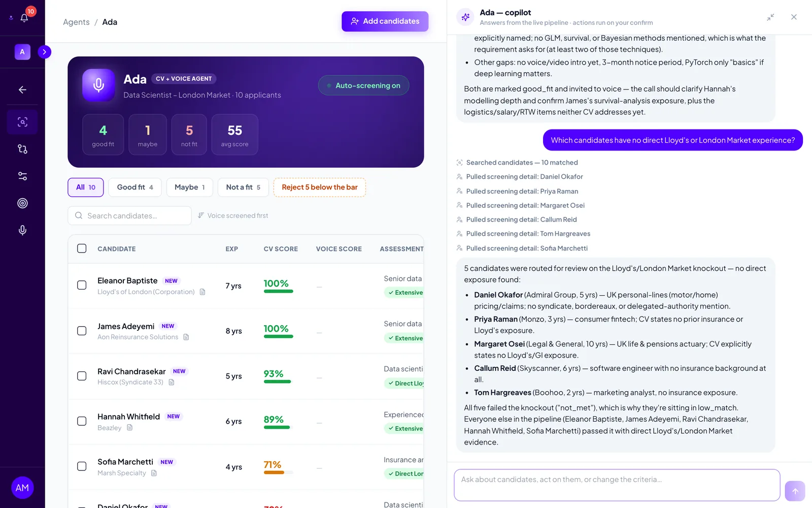The height and width of the screenshot is (508, 812).
Task: Click Reject 5 below the bar
Action: point(320,187)
